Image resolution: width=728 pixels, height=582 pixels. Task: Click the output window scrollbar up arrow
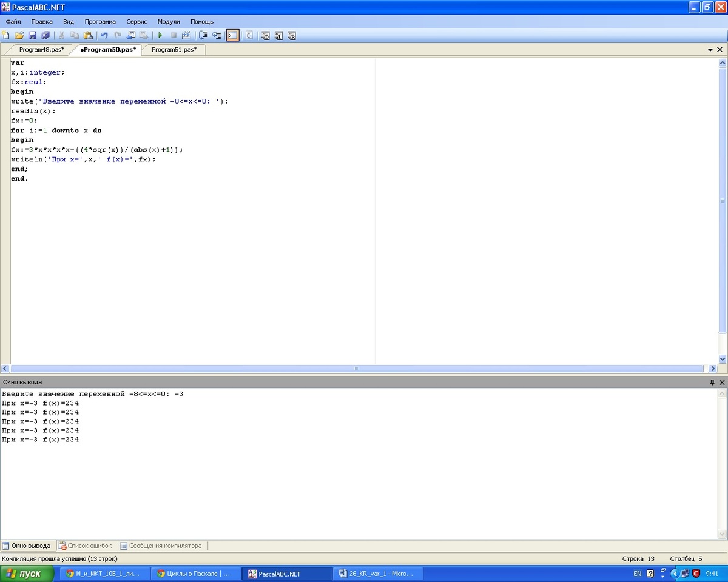(723, 393)
